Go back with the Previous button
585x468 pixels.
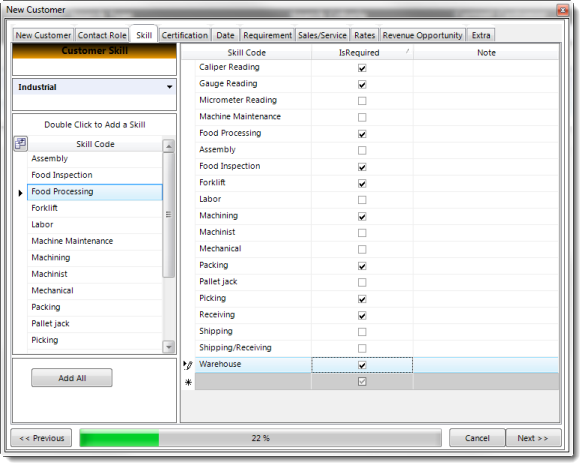(x=41, y=438)
